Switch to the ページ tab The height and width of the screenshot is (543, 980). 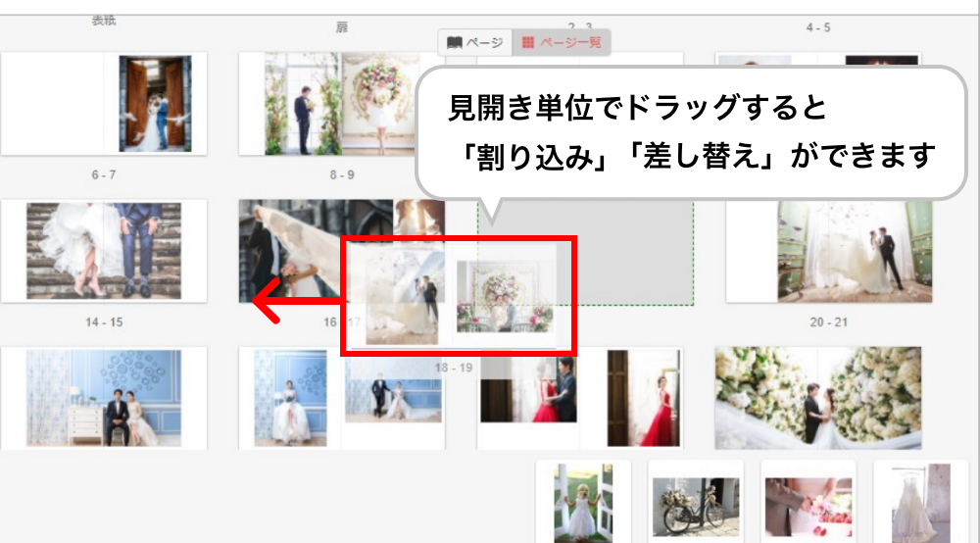click(x=475, y=42)
